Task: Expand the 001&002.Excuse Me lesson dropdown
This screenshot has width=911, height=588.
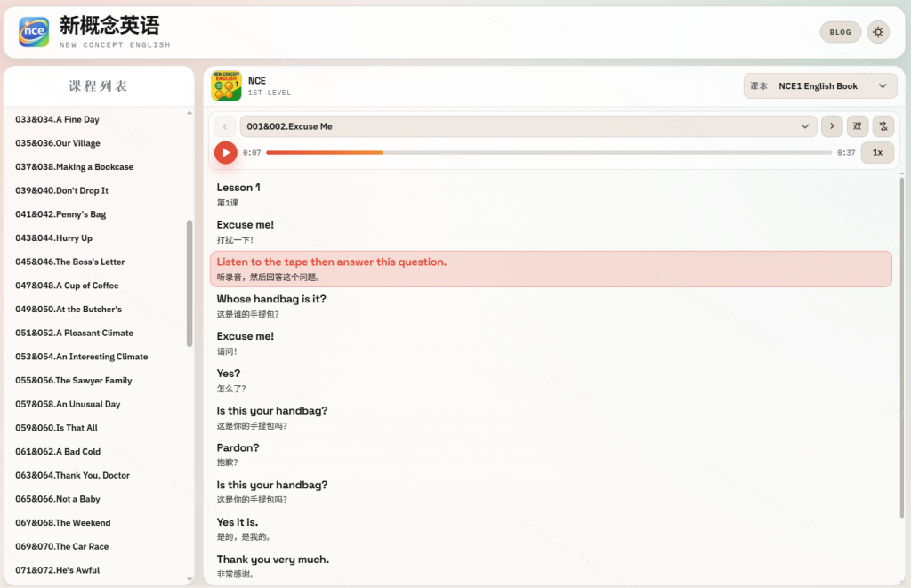Action: pyautogui.click(x=528, y=126)
